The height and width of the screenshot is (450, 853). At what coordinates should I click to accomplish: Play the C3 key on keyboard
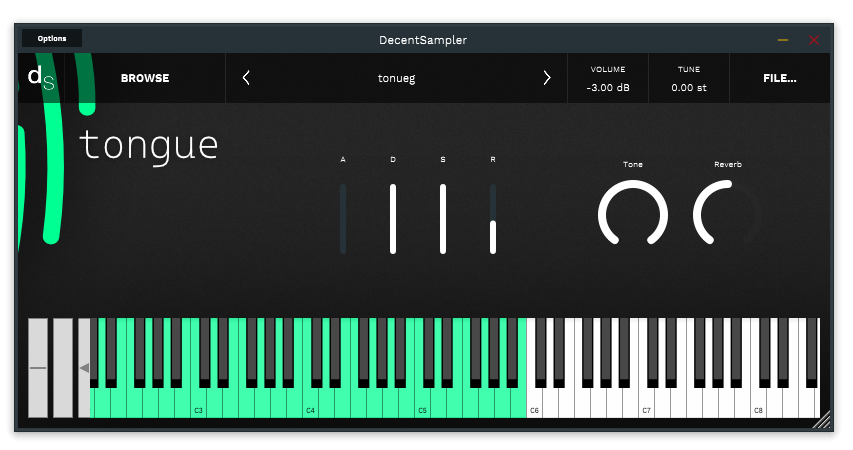[x=199, y=403]
